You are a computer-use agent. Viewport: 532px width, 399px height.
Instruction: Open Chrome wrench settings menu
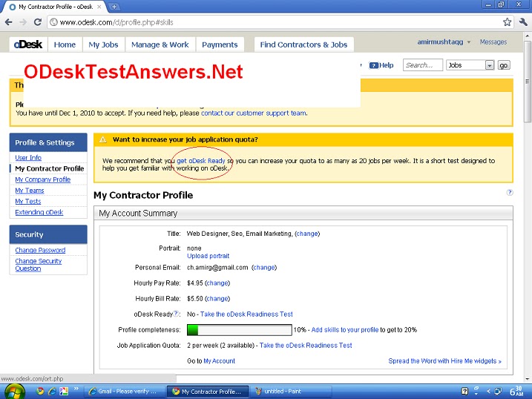523,22
